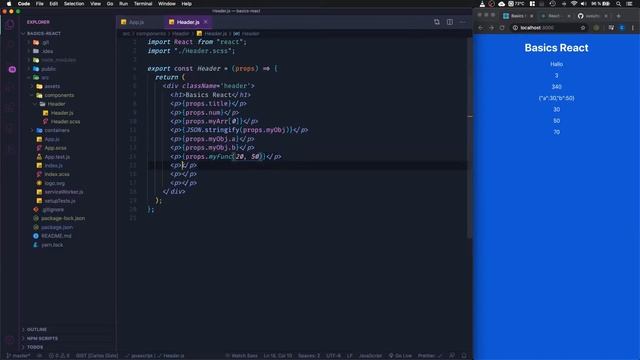Open the browser three-dot menu

[633, 28]
